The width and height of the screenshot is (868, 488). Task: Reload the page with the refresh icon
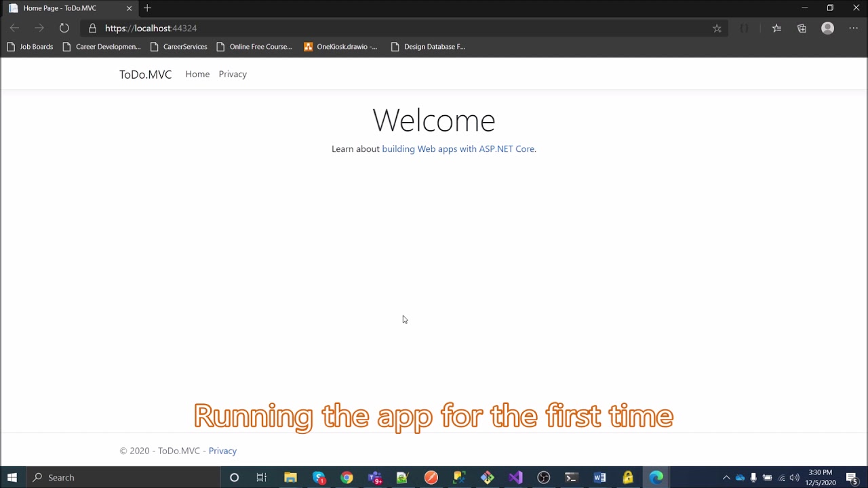tap(64, 28)
